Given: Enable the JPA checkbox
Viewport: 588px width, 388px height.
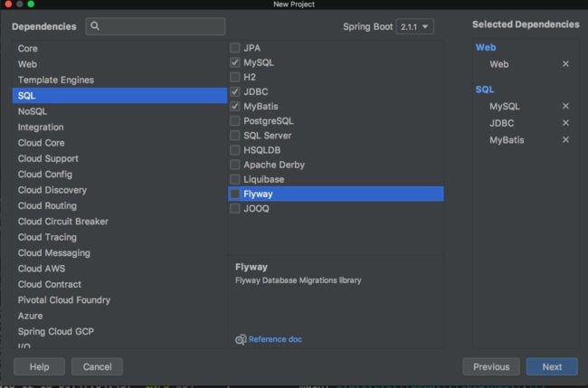Looking at the screenshot, I should (235, 48).
